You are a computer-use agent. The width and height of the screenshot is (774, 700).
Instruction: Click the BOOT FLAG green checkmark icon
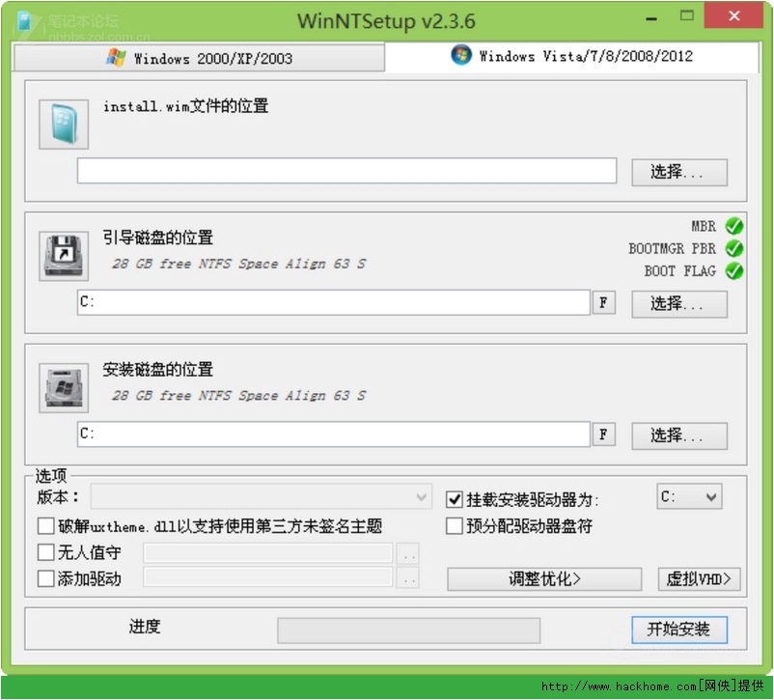coord(734,270)
